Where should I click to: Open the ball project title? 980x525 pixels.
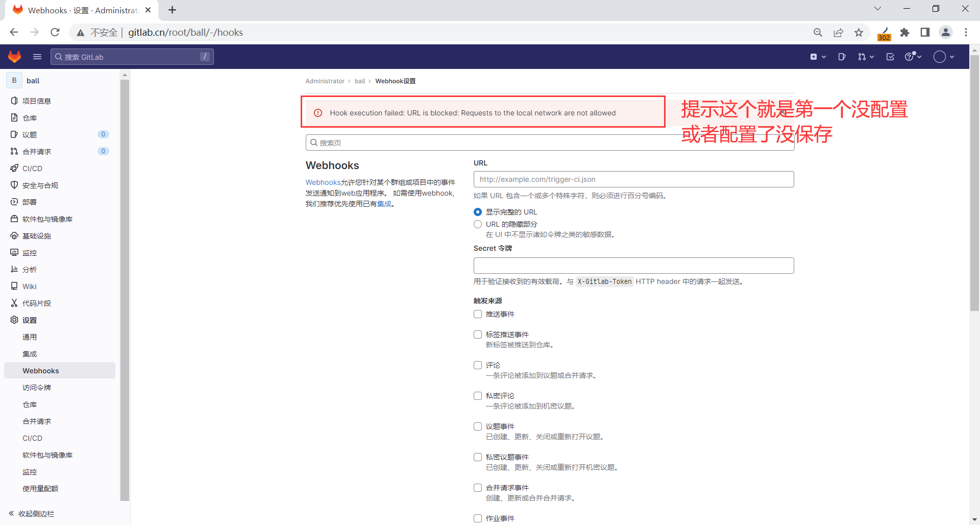[x=33, y=81]
